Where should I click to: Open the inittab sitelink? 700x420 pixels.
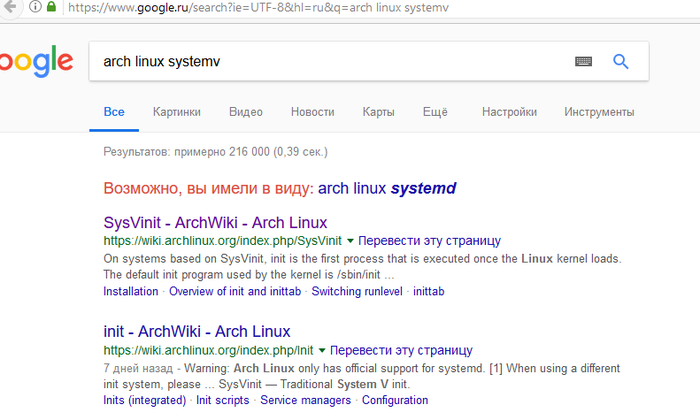click(x=429, y=291)
